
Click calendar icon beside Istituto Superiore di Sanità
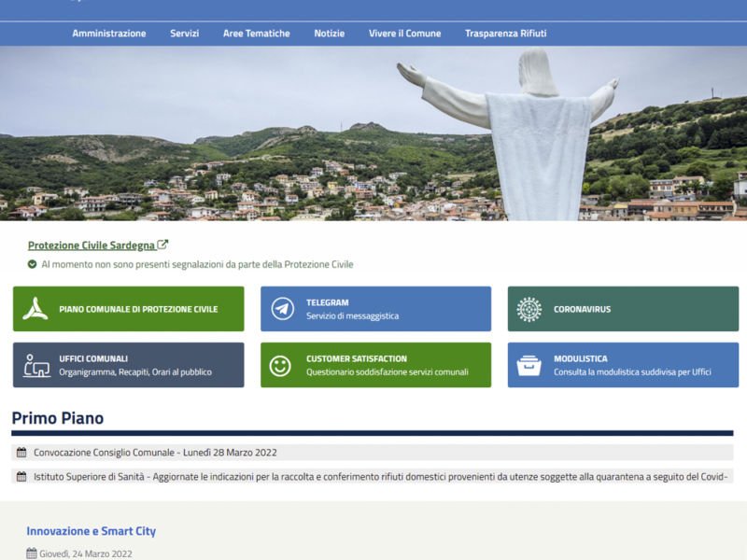(21, 477)
